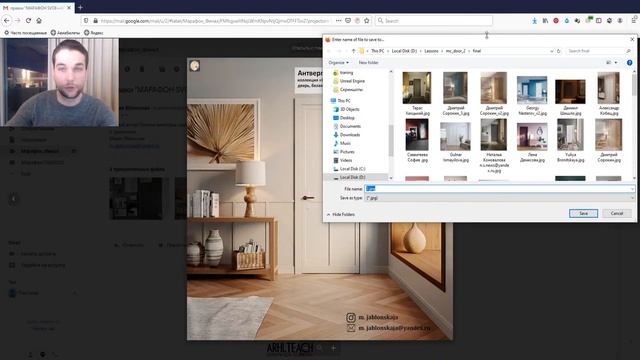Click the This PC breadcrumb segment

pos(378,51)
